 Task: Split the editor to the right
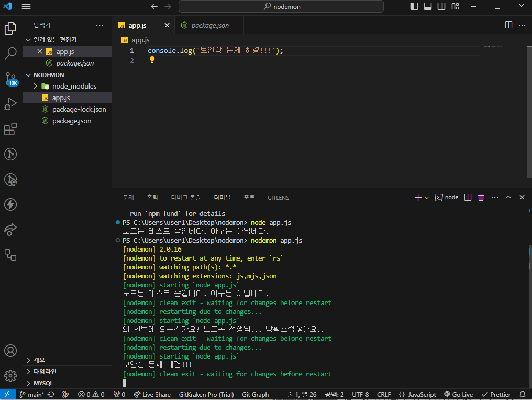point(508,25)
